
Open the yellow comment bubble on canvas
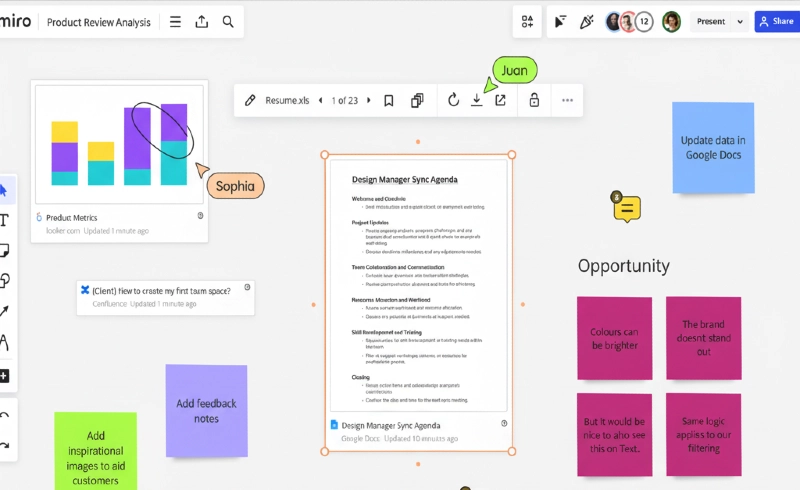pyautogui.click(x=627, y=209)
